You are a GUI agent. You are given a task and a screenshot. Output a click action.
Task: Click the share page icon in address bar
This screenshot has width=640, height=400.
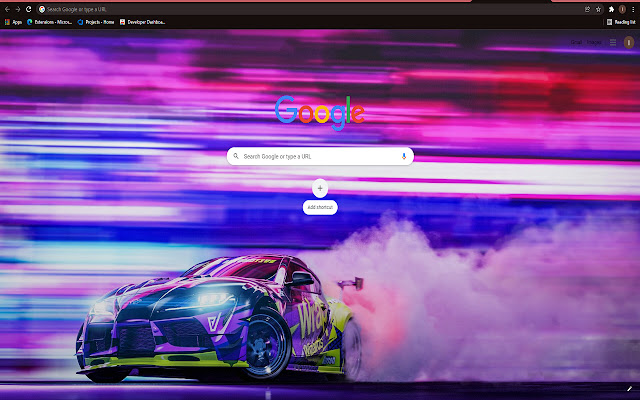(587, 9)
